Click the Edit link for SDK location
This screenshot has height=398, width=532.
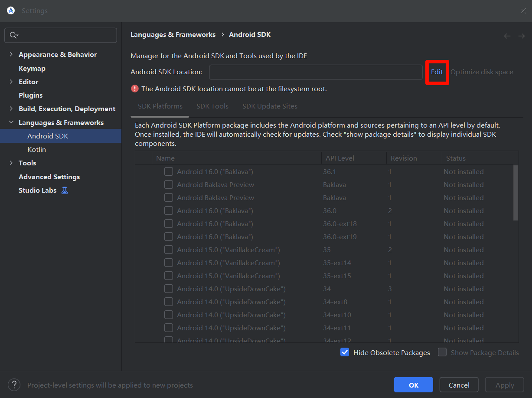pyautogui.click(x=437, y=72)
